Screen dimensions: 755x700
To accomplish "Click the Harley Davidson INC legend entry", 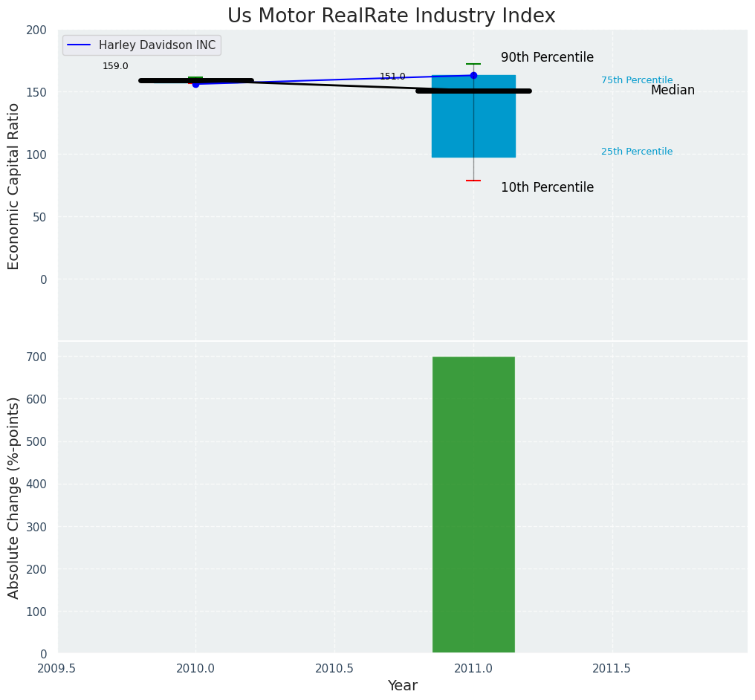I will (157, 45).
